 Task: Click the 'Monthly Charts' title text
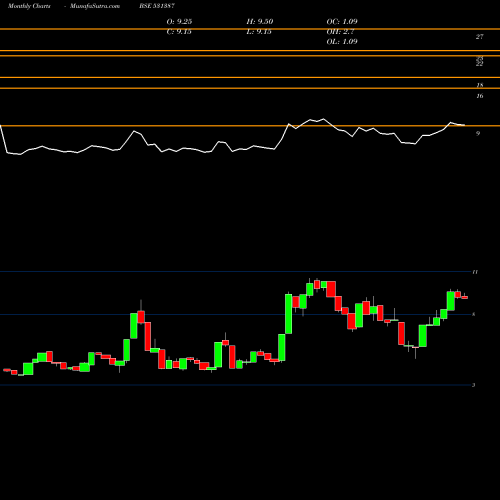tap(29, 6)
